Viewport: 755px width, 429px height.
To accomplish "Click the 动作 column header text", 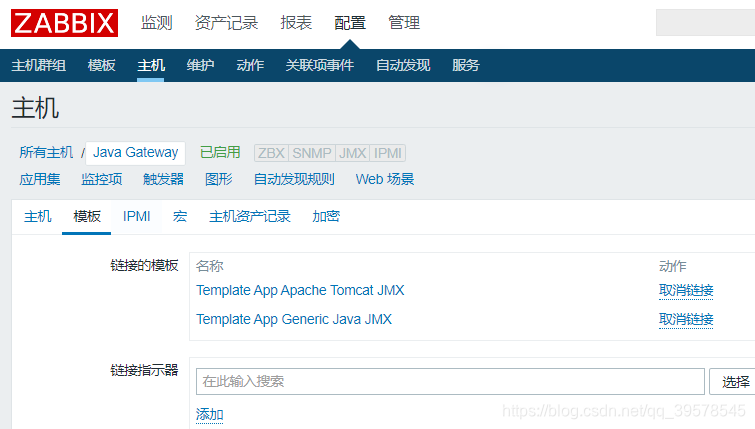I will [673, 266].
